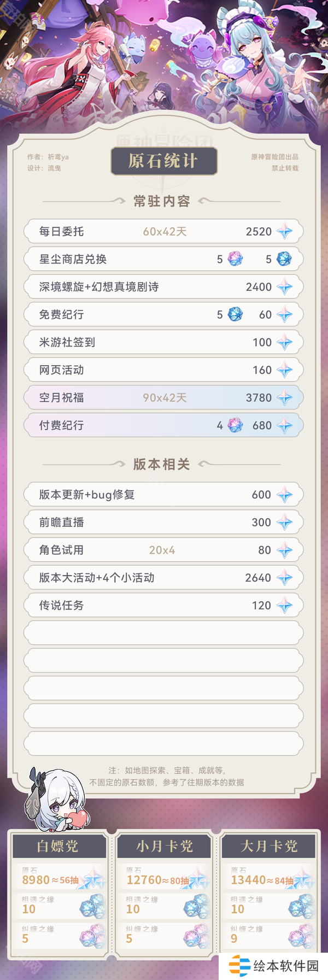The width and height of the screenshot is (328, 980).
Task: Click the primogem icon in 每日委托 row
Action: pyautogui.click(x=284, y=232)
